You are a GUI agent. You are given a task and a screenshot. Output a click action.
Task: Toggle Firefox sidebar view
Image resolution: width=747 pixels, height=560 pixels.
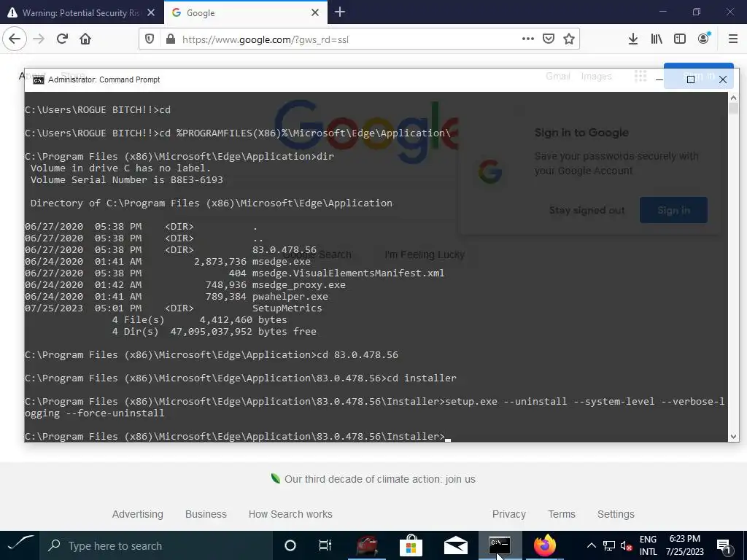tap(680, 39)
